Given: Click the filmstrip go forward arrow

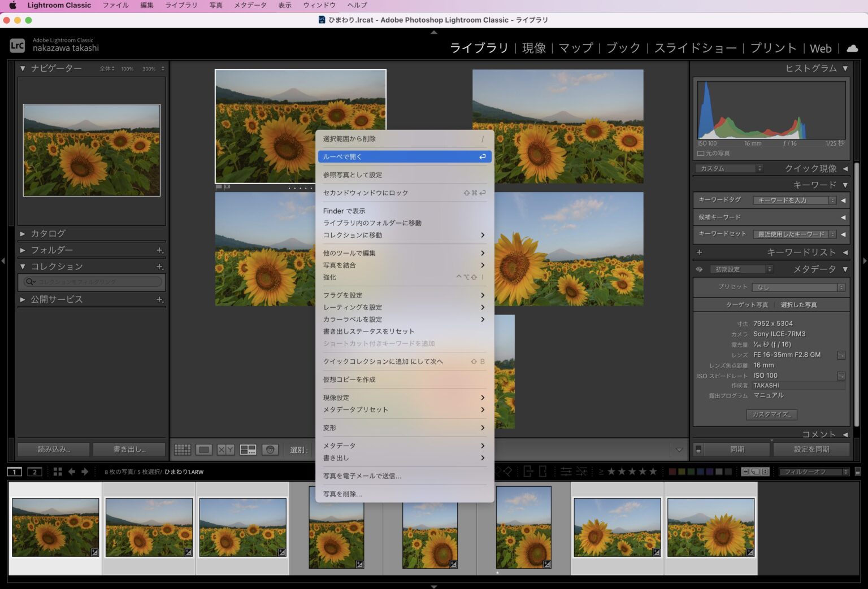Looking at the screenshot, I should (85, 472).
